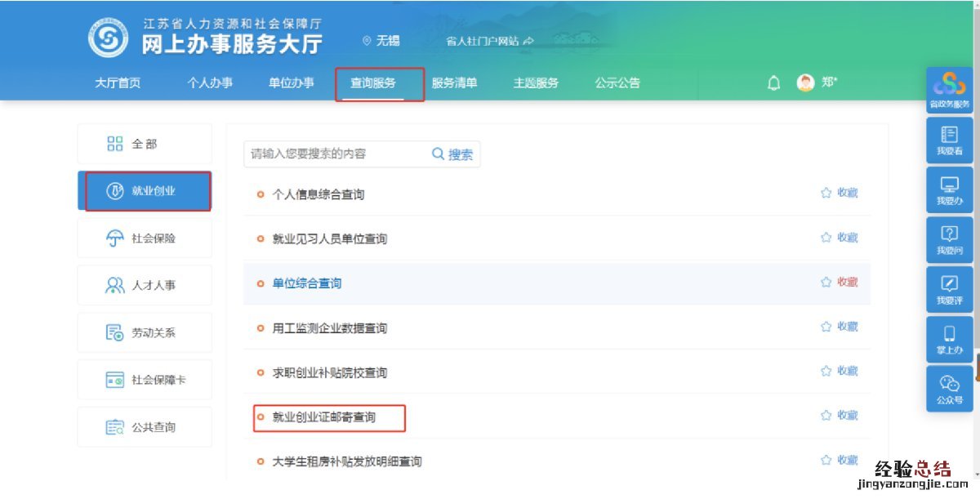Open the 公众号 WeChat icon
The height and width of the screenshot is (499, 980).
pos(949,389)
